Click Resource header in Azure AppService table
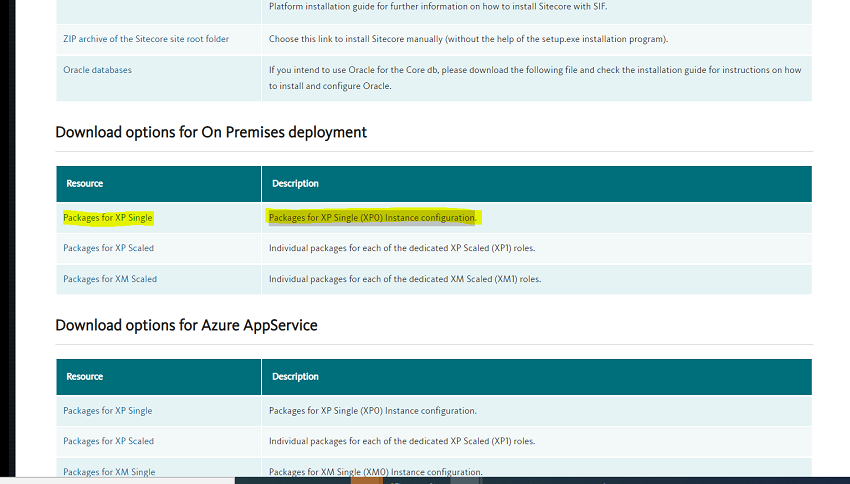 pyautogui.click(x=85, y=377)
